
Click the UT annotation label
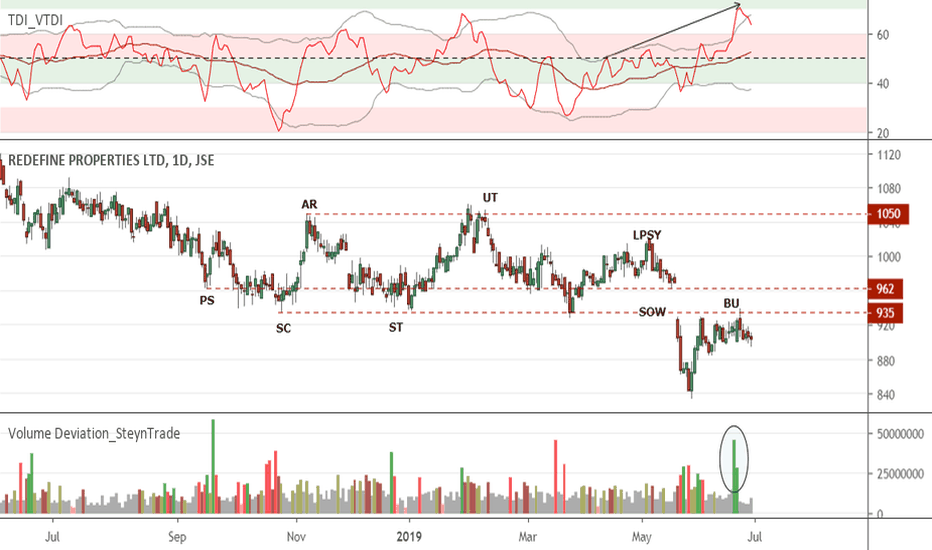(x=490, y=197)
